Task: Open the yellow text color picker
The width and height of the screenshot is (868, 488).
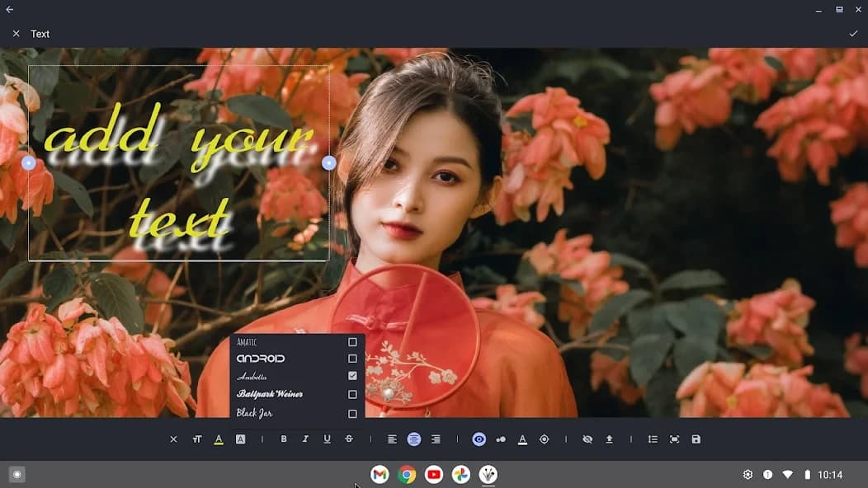Action: tap(219, 439)
